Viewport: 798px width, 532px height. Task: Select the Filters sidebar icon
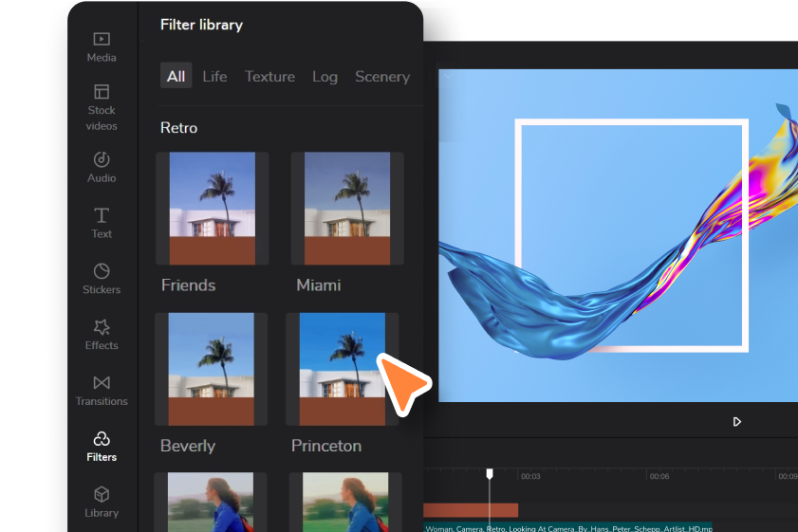click(102, 439)
